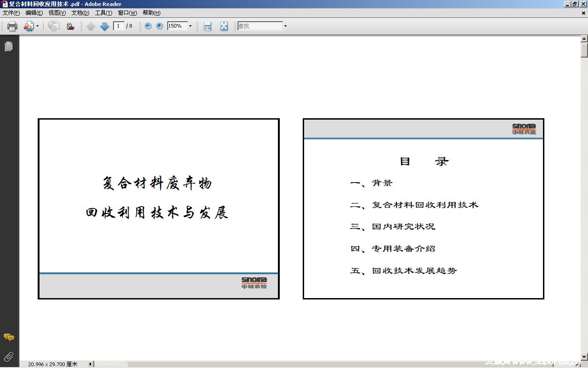Click the 150% zoom value field
588x368 pixels.
(x=177, y=26)
